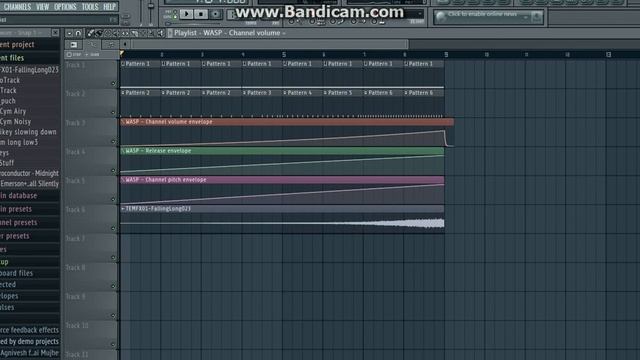Viewport: 640px width, 360px height.
Task: Click the master volume slider knob
Action: pyautogui.click(x=151, y=7)
